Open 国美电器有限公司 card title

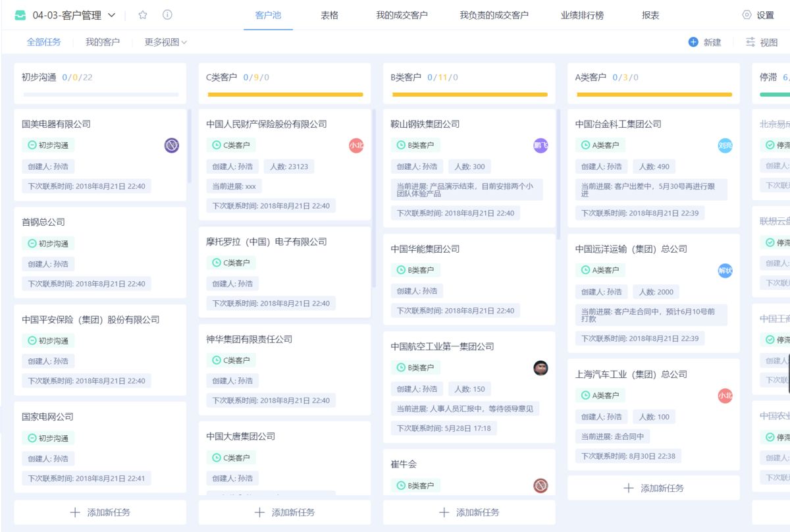56,124
